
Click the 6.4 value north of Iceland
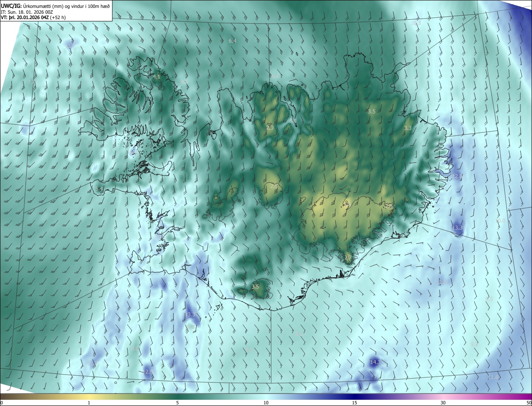232,41
